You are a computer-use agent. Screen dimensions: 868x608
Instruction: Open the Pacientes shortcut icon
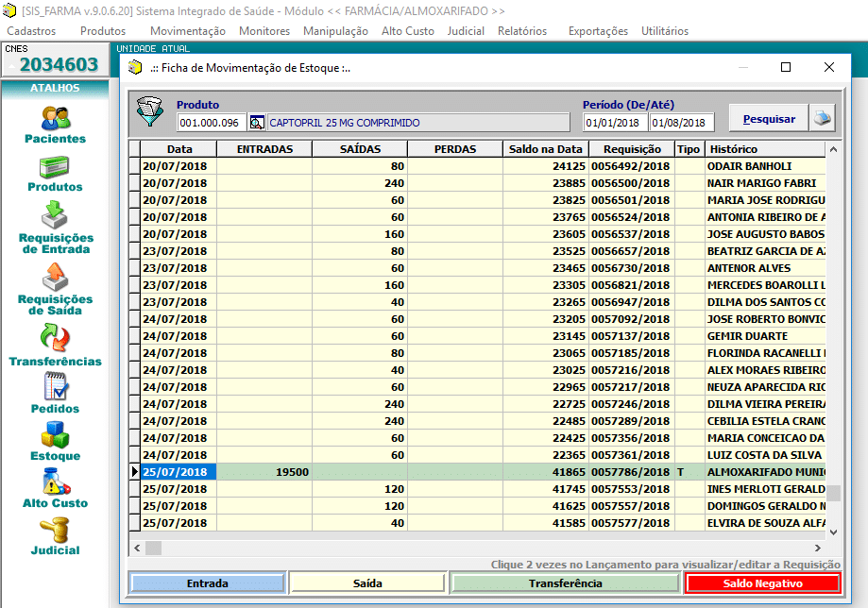(55, 119)
